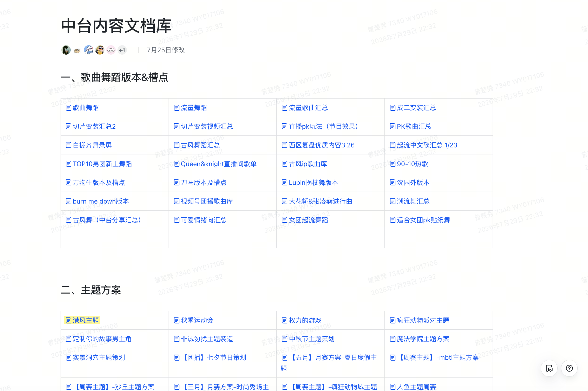Image resolution: width=588 pixels, height=391 pixels.
Task: Open 刀马版本及槽点 document
Action: (200, 183)
